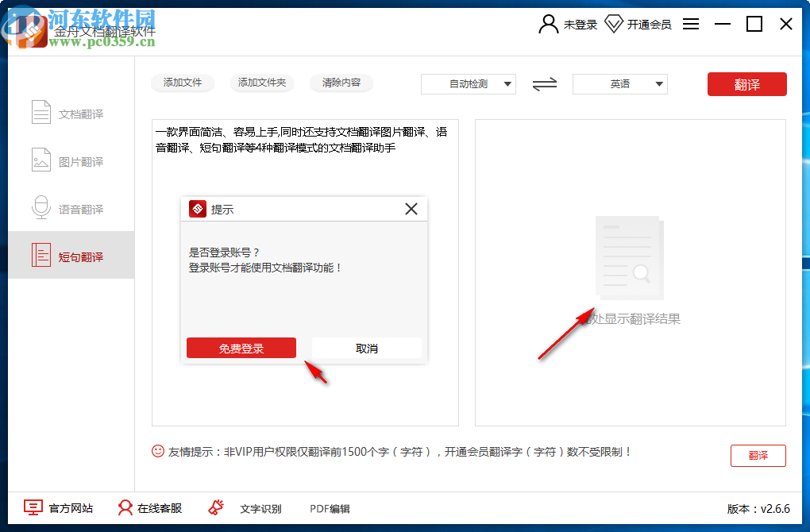
Task: Open the 英语 target language dropdown
Action: point(619,83)
